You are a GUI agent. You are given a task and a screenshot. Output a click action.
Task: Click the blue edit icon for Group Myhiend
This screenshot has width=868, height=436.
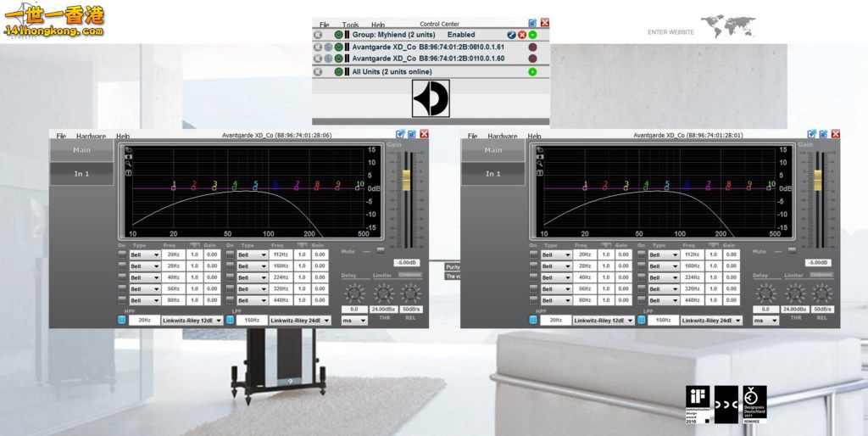(511, 35)
